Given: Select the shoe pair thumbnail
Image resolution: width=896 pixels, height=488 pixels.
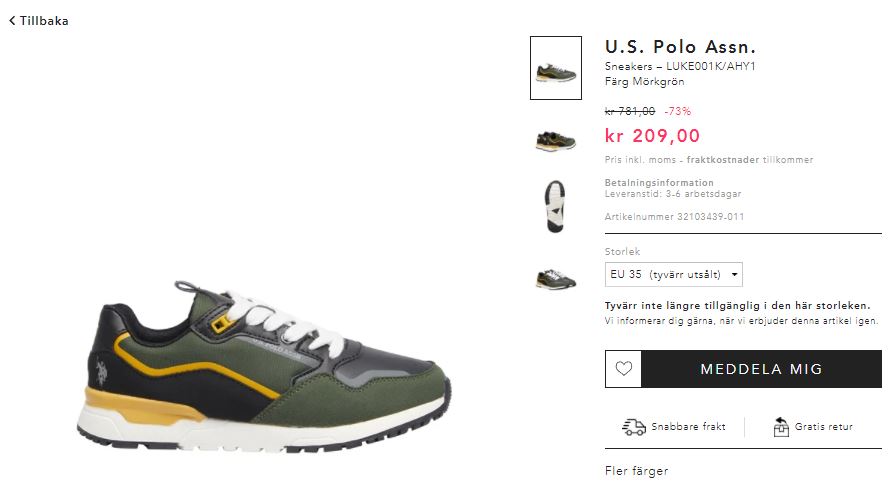Looking at the screenshot, I should pyautogui.click(x=555, y=279).
